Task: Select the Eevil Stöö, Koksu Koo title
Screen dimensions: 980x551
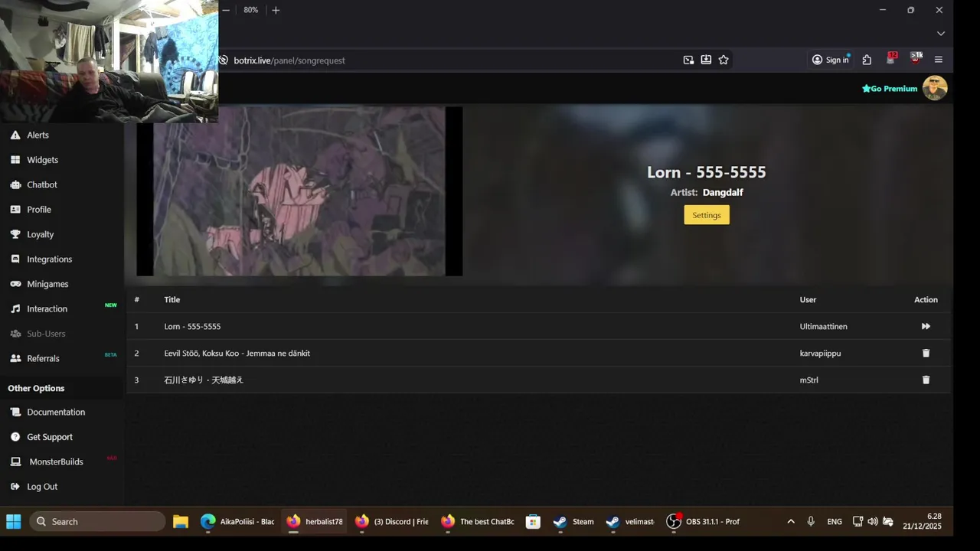Action: coord(237,354)
